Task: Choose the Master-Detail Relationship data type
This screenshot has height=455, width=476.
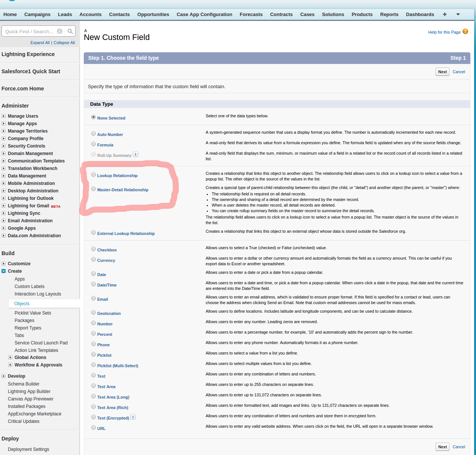Action: coord(93,189)
